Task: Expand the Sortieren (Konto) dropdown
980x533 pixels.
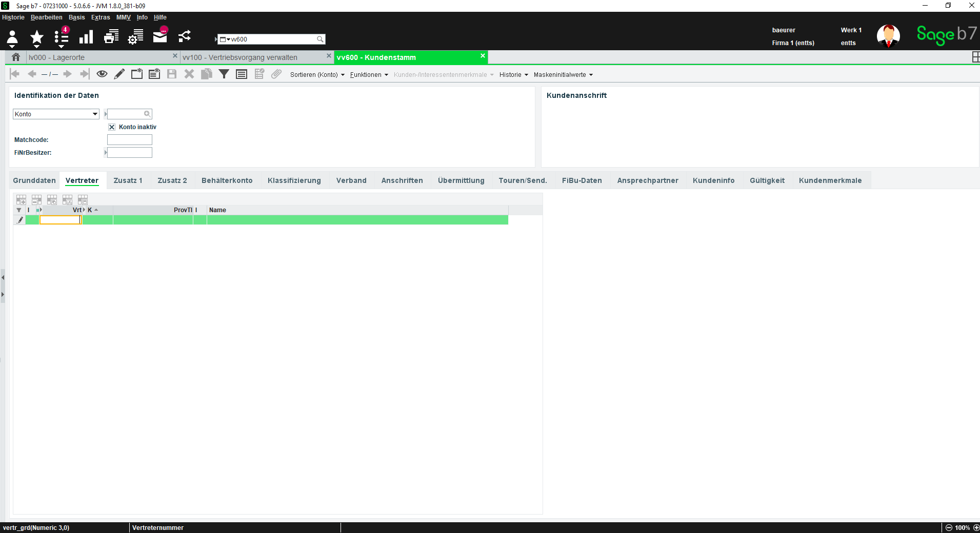Action: [x=317, y=75]
